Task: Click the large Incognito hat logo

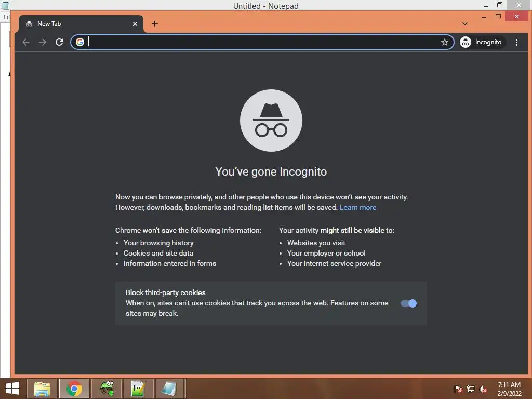Action: pos(271,121)
